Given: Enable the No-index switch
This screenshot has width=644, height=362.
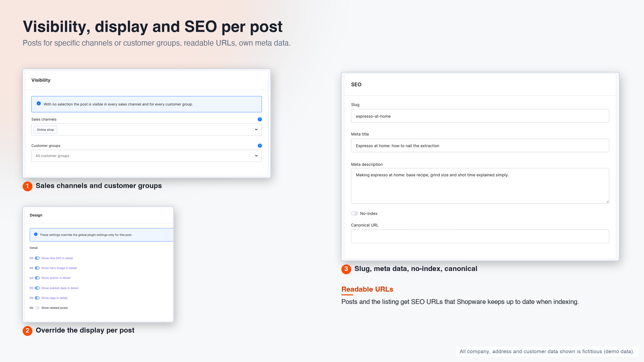Looking at the screenshot, I should pyautogui.click(x=354, y=213).
